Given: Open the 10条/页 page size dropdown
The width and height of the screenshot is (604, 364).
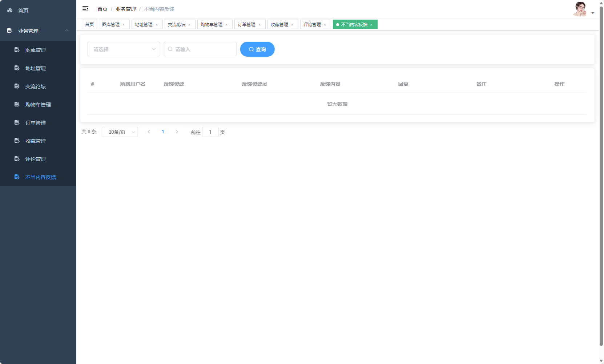Looking at the screenshot, I should tap(120, 132).
